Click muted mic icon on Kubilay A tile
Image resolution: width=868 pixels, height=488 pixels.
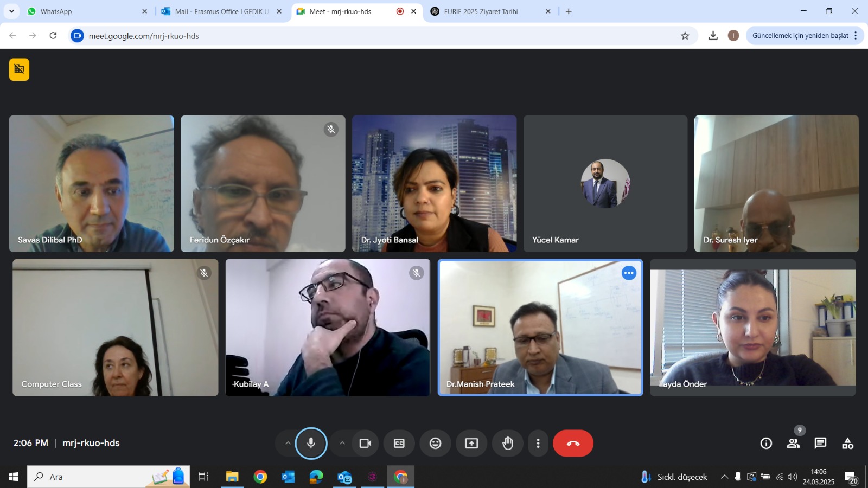tap(416, 273)
